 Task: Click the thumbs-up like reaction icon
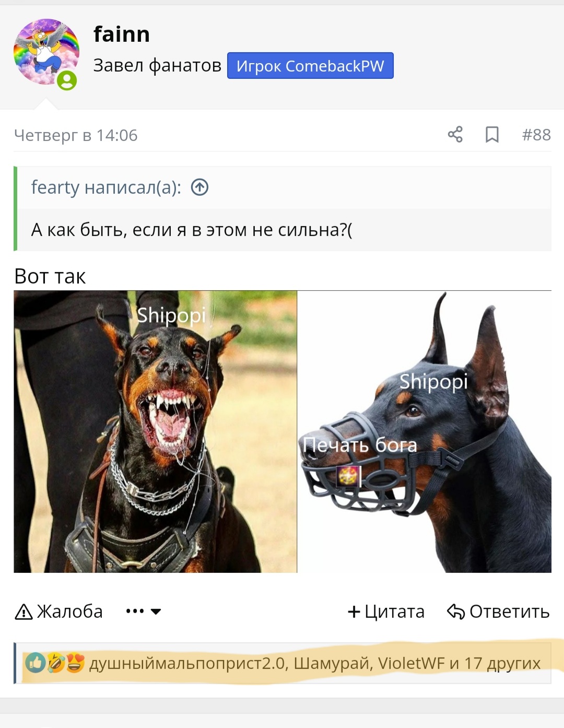(36, 663)
